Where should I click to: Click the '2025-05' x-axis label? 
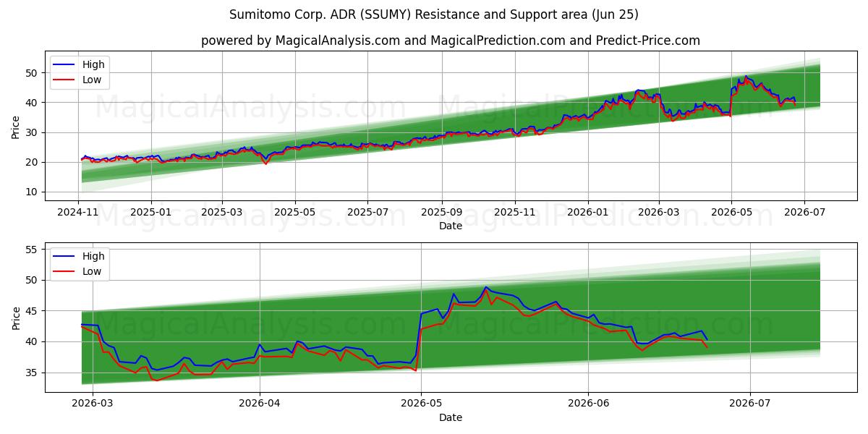pyautogui.click(x=294, y=214)
